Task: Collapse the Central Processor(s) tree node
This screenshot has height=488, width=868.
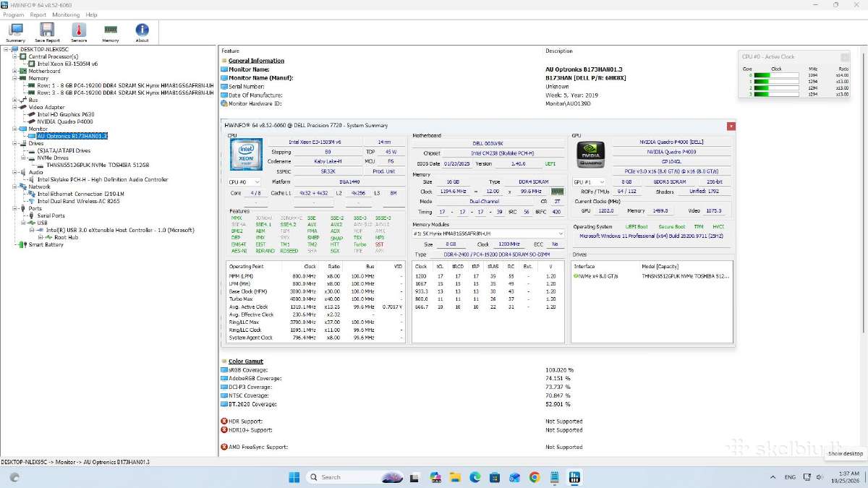Action: pos(15,56)
